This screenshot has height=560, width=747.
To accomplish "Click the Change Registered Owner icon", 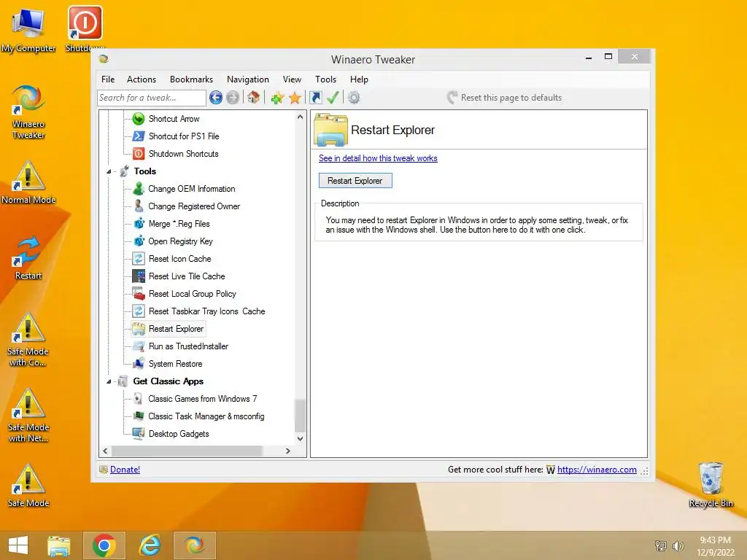I will pos(138,206).
